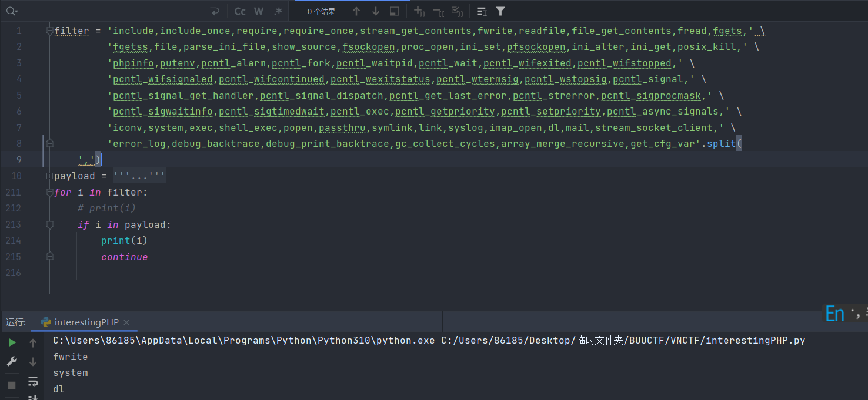Move up the stack trace in run panel
The height and width of the screenshot is (400, 868).
(33, 343)
